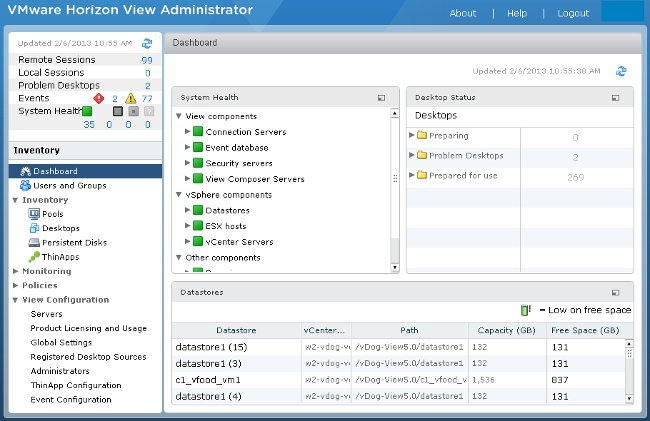Click the dark gray System Health status square
This screenshot has width=650, height=421.
(x=118, y=111)
